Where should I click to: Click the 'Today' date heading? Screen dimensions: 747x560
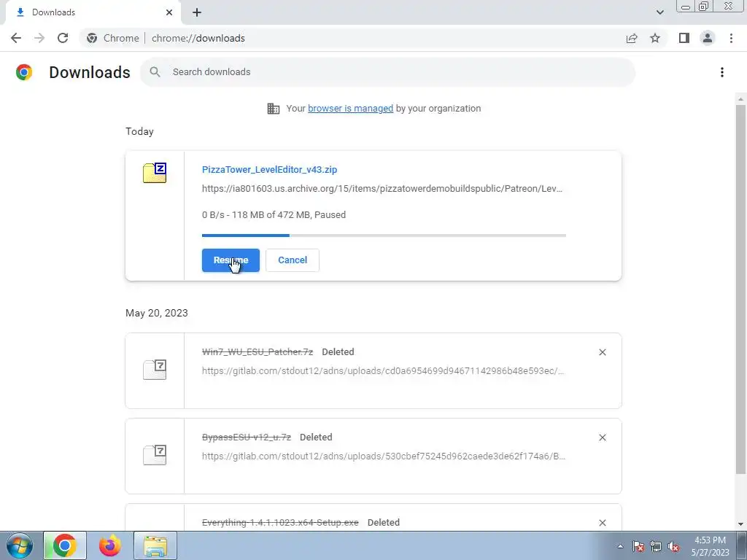139,131
